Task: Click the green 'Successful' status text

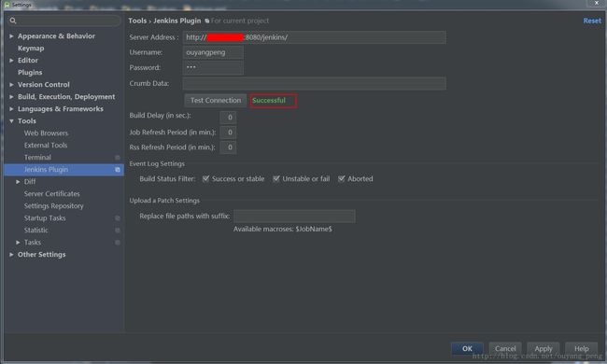Action: 269,101
